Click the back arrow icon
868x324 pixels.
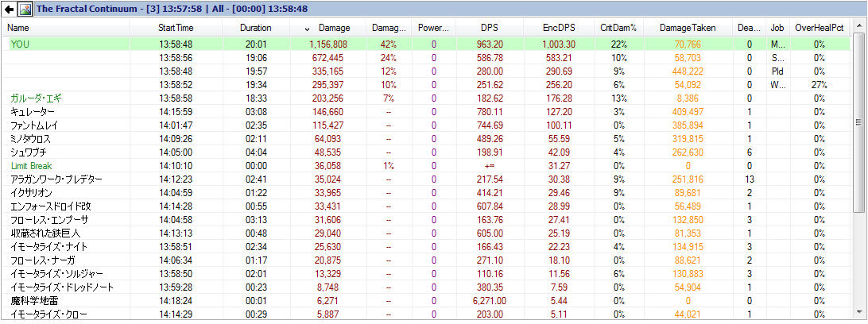(9, 9)
